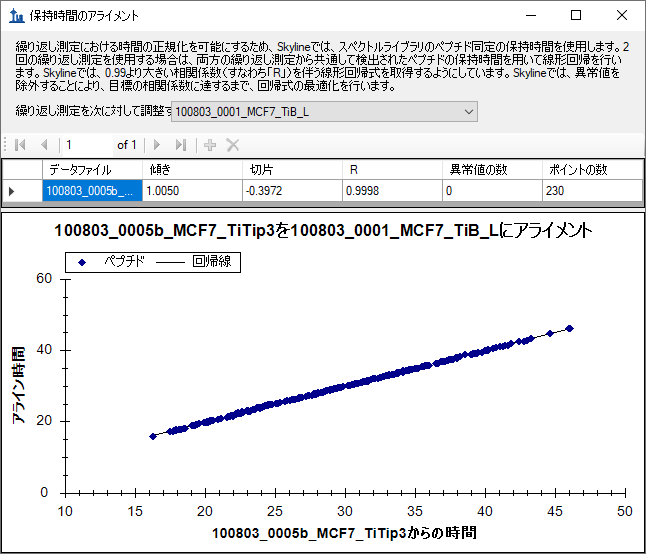Click the highest peptide point near 46
This screenshot has width=646, height=554.
click(570, 328)
